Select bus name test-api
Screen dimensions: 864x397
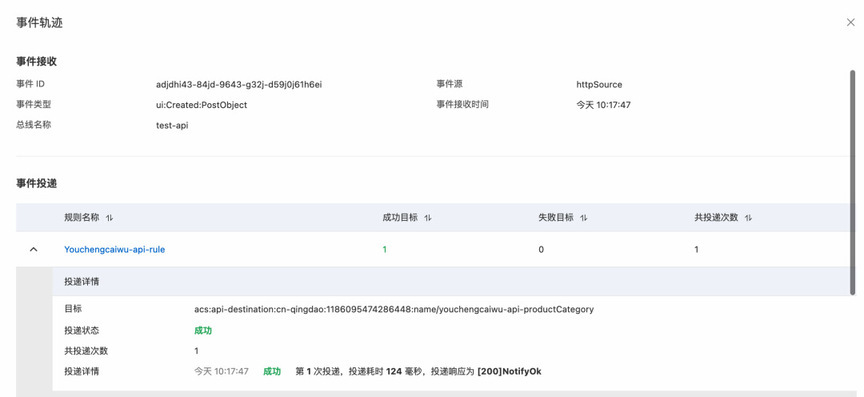click(172, 125)
